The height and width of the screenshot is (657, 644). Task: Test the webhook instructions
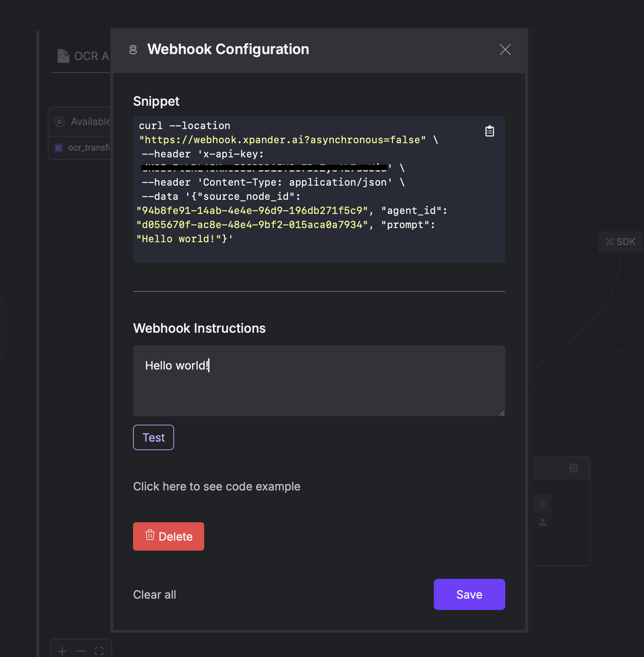pyautogui.click(x=153, y=437)
